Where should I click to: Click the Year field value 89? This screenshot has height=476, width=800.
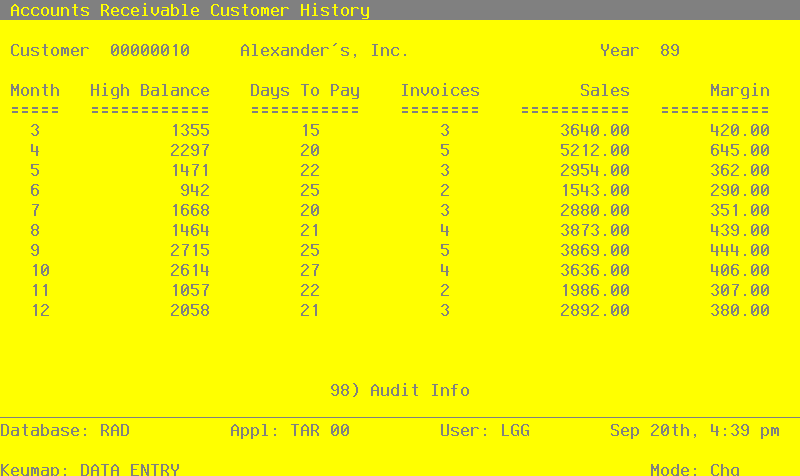pos(669,51)
